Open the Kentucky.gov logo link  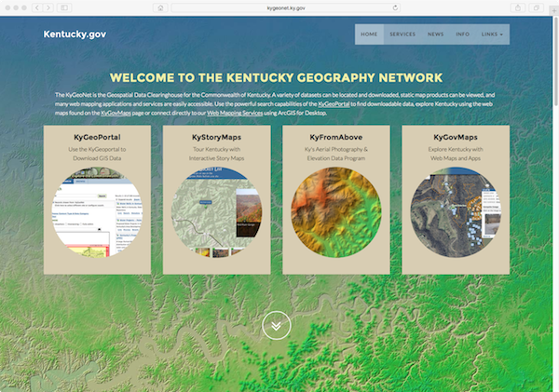tap(75, 34)
